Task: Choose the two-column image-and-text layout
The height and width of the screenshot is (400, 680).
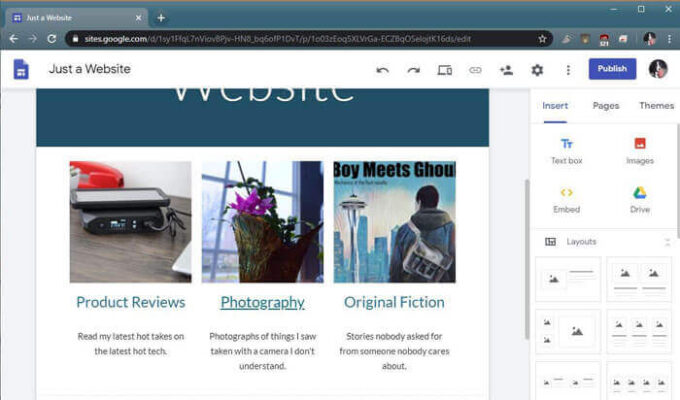Action: click(x=568, y=381)
